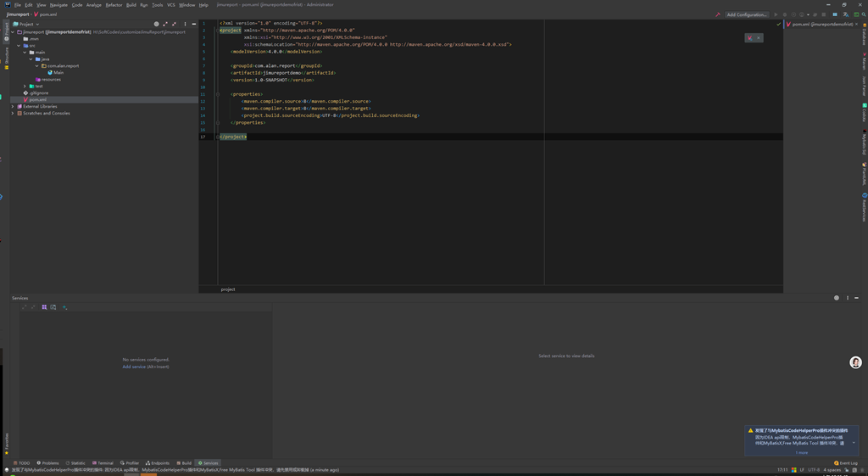Click the Add service link
This screenshot has height=476, width=868.
134,367
